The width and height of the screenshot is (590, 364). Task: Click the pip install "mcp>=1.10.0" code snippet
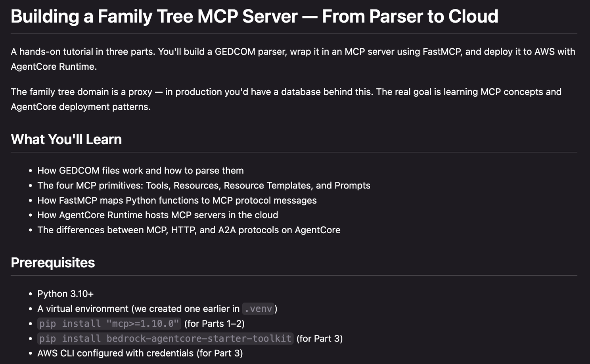click(x=109, y=324)
